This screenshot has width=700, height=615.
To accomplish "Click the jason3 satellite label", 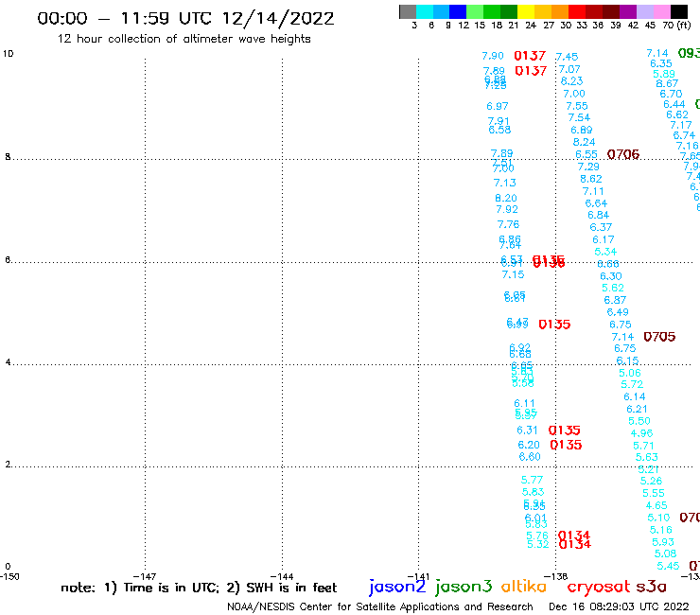I will (463, 587).
